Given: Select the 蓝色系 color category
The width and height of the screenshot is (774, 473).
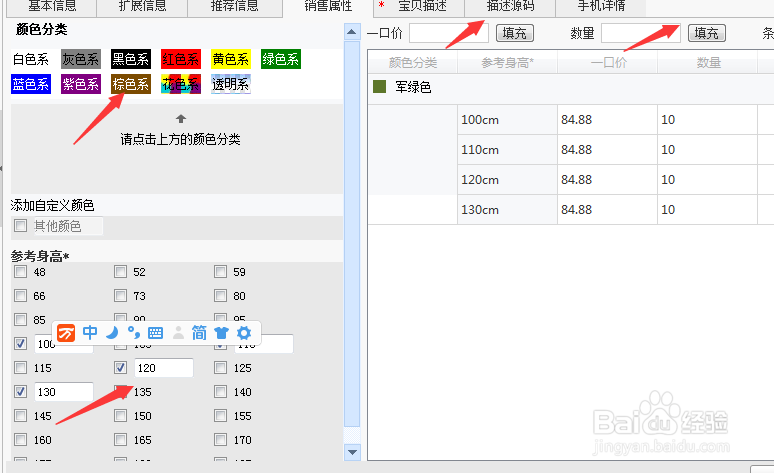Looking at the screenshot, I should [x=31, y=84].
